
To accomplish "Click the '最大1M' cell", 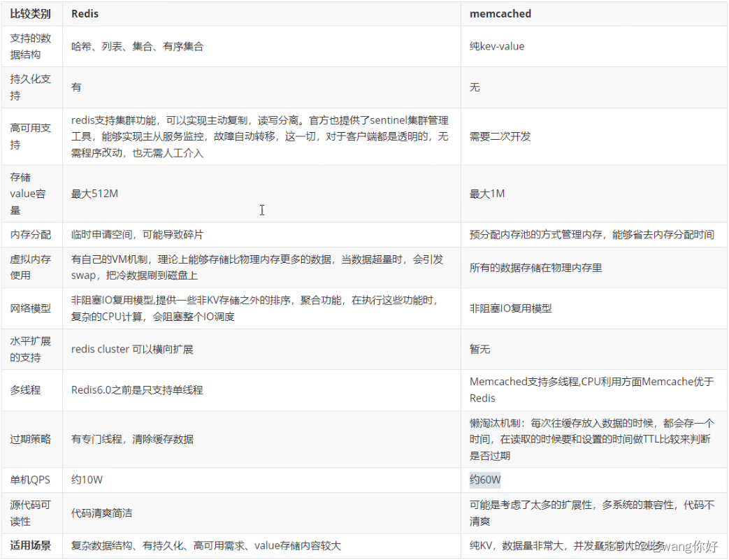I will [x=486, y=194].
